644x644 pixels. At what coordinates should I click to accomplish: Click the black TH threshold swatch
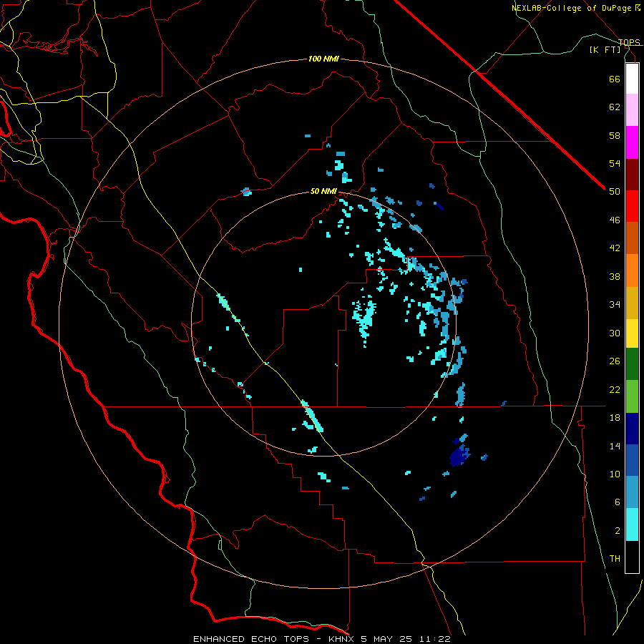click(x=632, y=557)
